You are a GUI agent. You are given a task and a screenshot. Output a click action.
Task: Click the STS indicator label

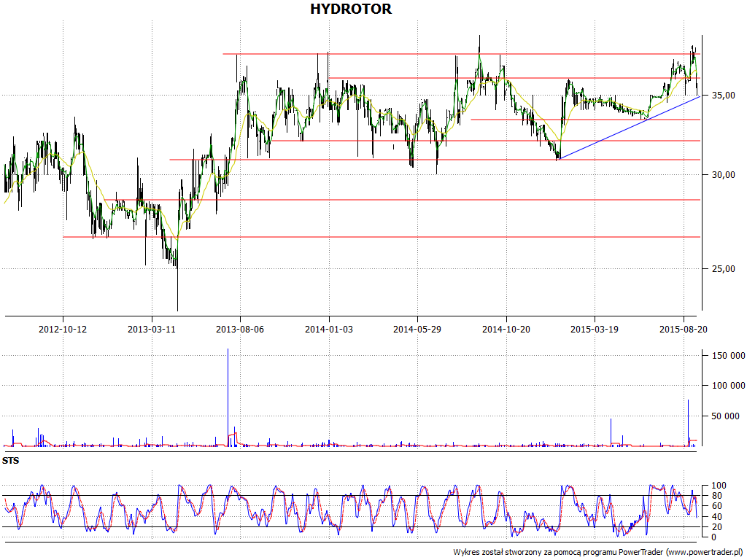10,461
